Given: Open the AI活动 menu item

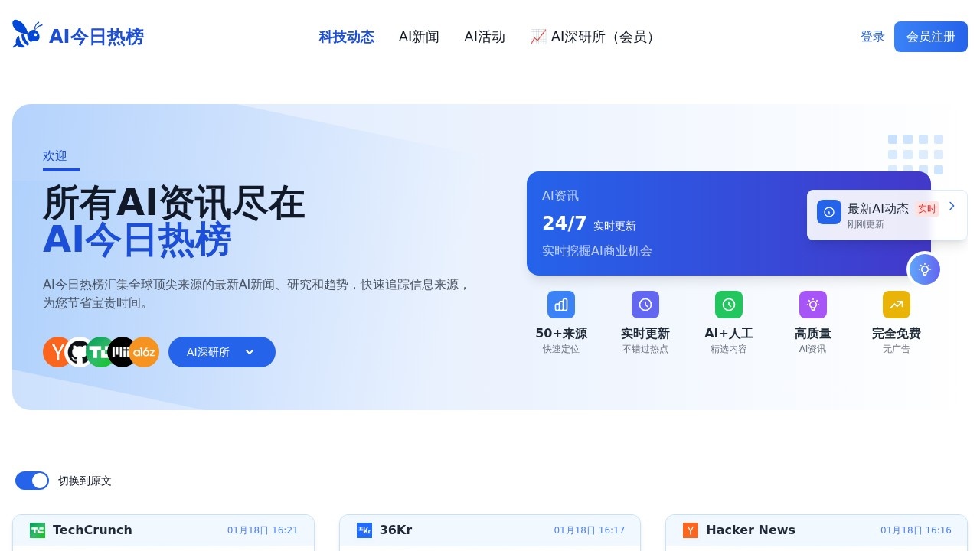Looking at the screenshot, I should pyautogui.click(x=485, y=36).
